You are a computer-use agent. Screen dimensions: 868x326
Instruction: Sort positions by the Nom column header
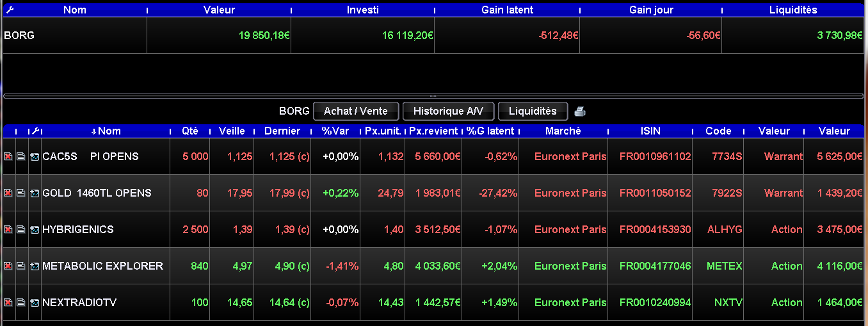(x=106, y=131)
